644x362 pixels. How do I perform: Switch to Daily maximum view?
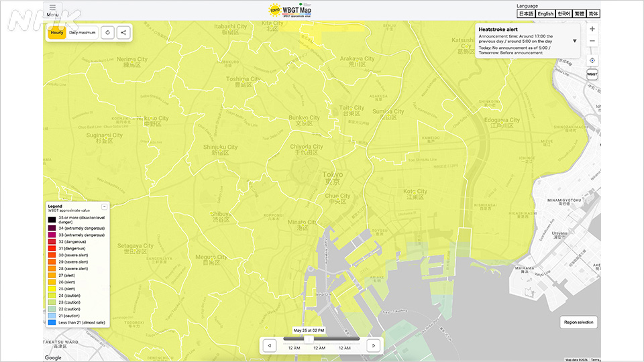(82, 33)
